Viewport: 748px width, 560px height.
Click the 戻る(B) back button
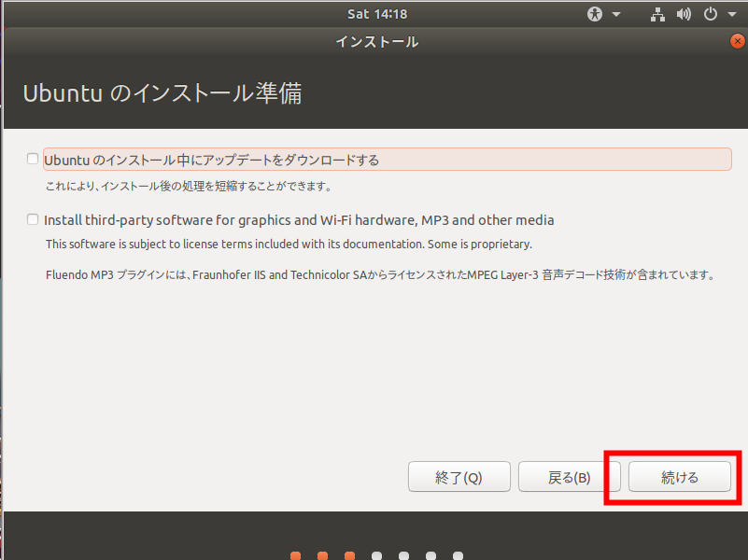tap(569, 476)
